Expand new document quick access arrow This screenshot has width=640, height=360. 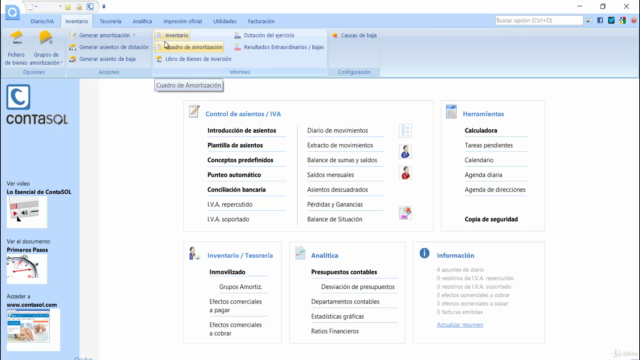tap(36, 7)
